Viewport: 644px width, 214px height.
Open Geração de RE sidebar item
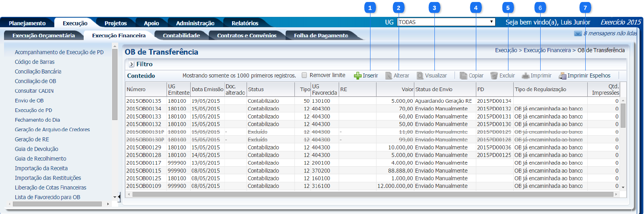pos(32,139)
